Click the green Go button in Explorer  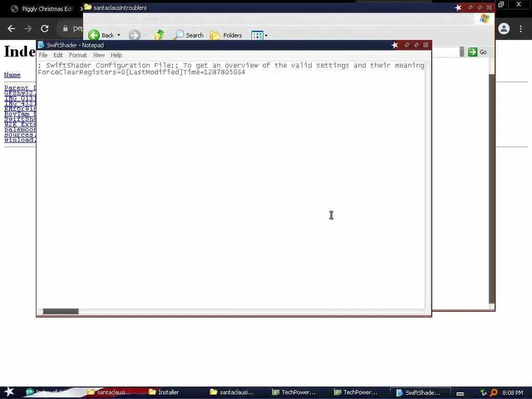[477, 52]
